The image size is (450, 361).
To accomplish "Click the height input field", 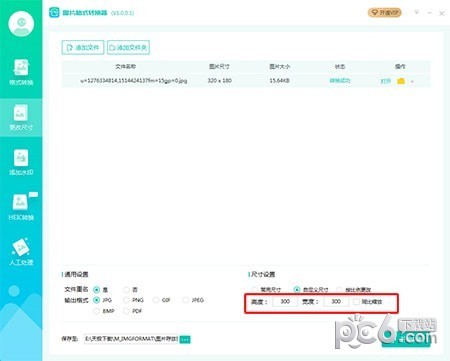I will click(x=285, y=302).
